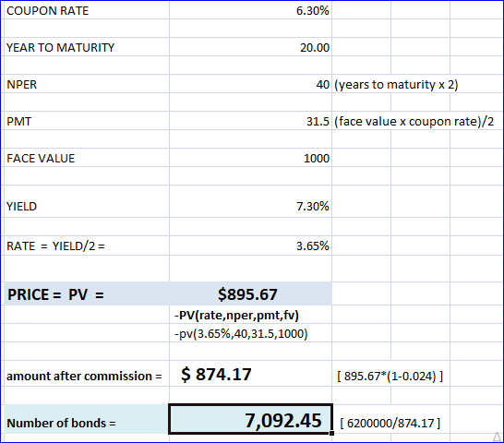Click the 7.30% yield value
The width and height of the screenshot is (504, 443).
pos(312,207)
